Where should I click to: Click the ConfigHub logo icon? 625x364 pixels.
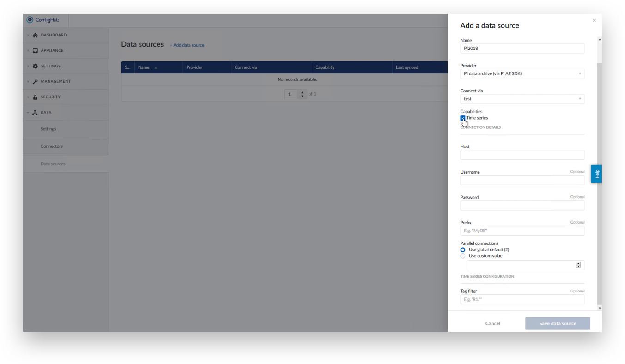30,20
